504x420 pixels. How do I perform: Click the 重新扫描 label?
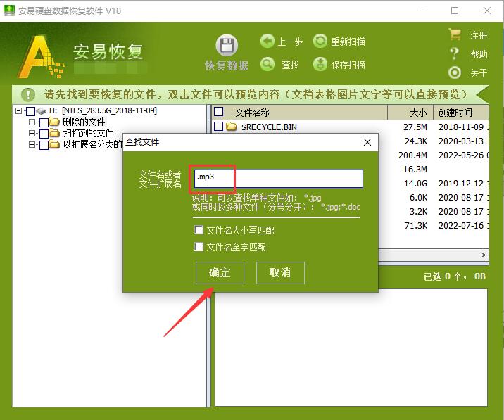pos(348,42)
